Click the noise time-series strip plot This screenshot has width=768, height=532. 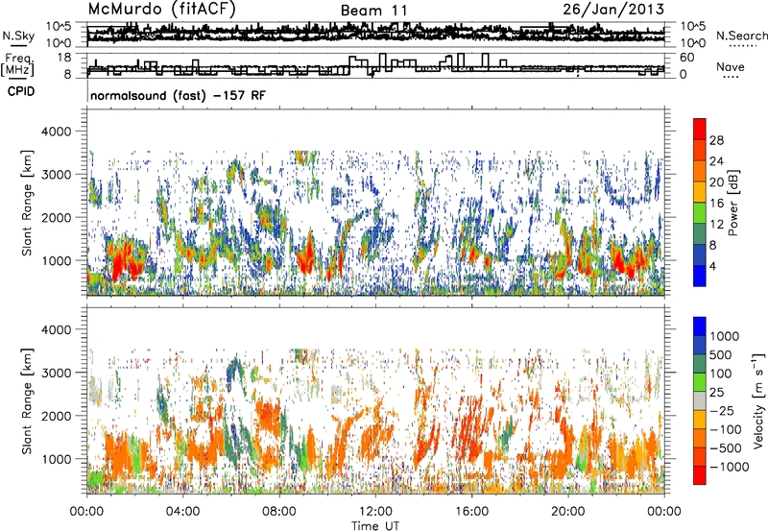(375, 35)
